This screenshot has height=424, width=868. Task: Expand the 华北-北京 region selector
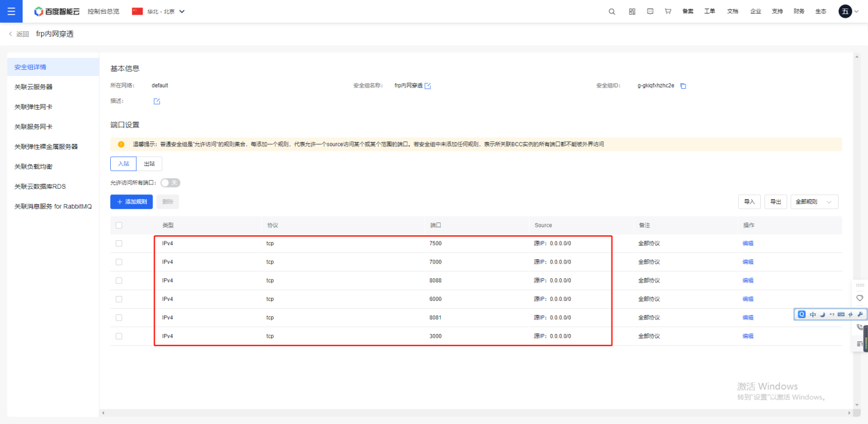(x=159, y=12)
